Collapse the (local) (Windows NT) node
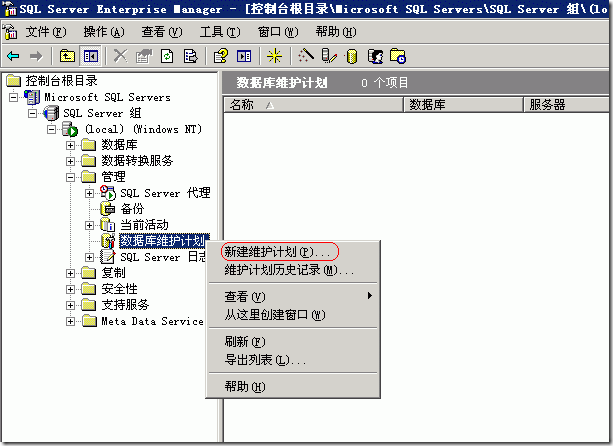613x446 pixels. (x=52, y=129)
